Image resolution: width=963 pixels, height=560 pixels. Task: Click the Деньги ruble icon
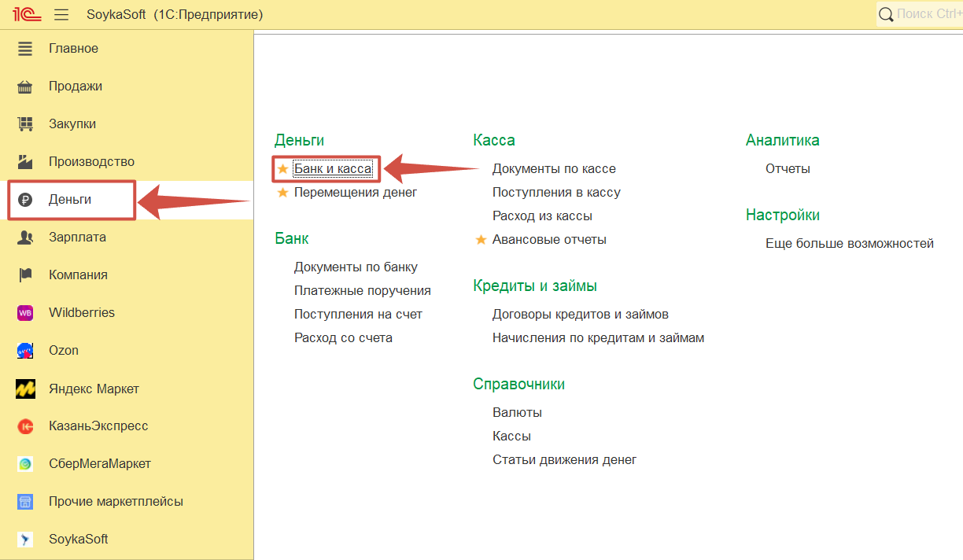click(25, 200)
